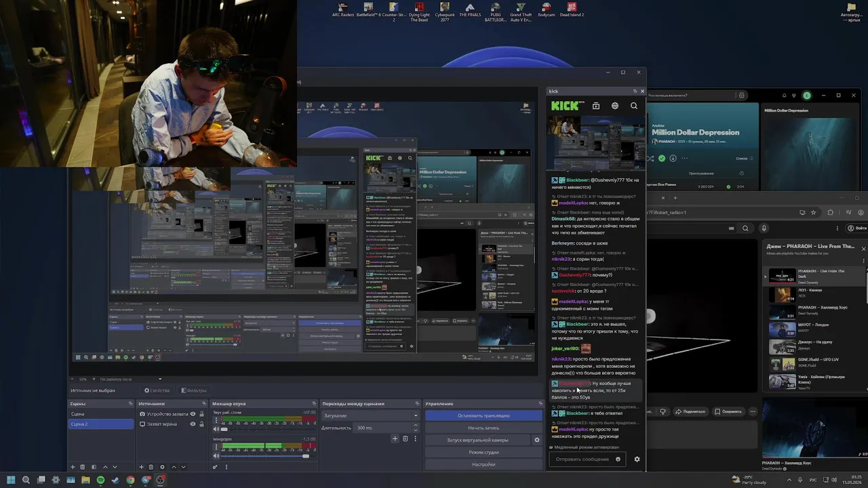Launch ARC Raiders desktop shortcut
The width and height of the screenshot is (868, 488).
click(x=342, y=9)
